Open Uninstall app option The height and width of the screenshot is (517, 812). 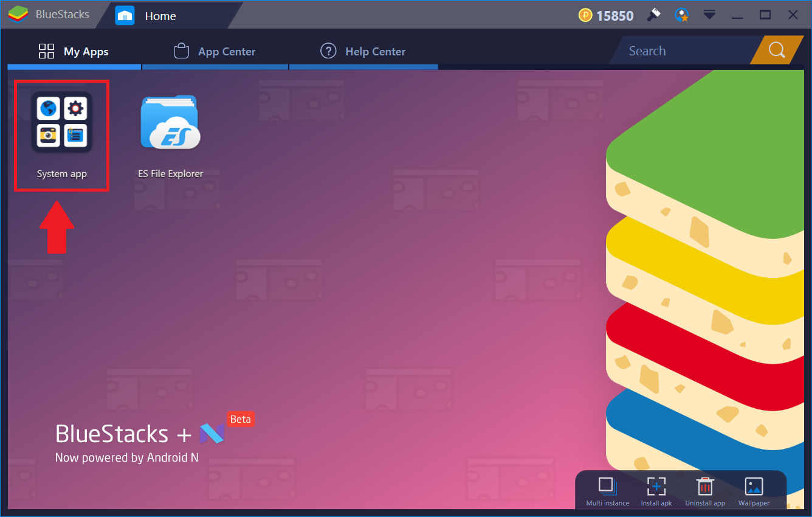tap(705, 491)
